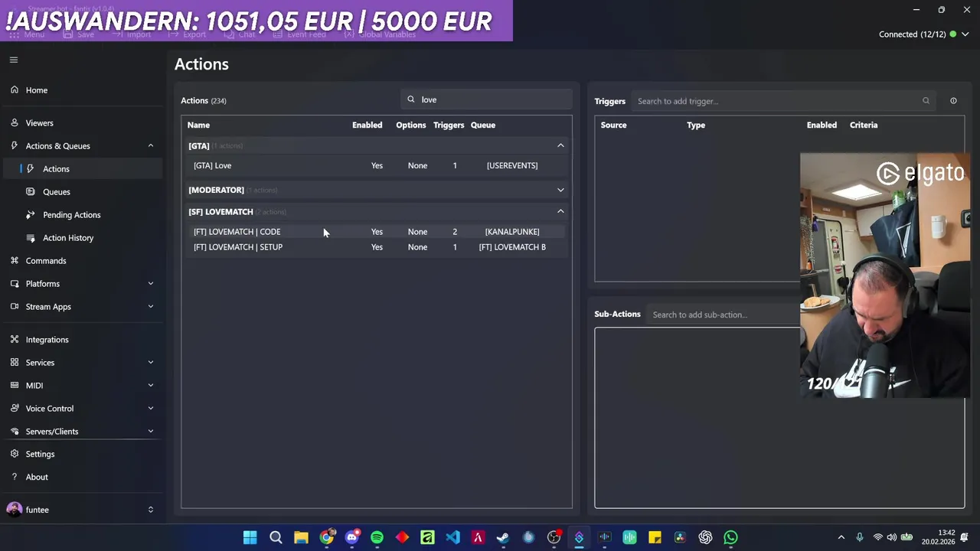Open Action History page
The width and height of the screenshot is (980, 551).
coord(68,238)
